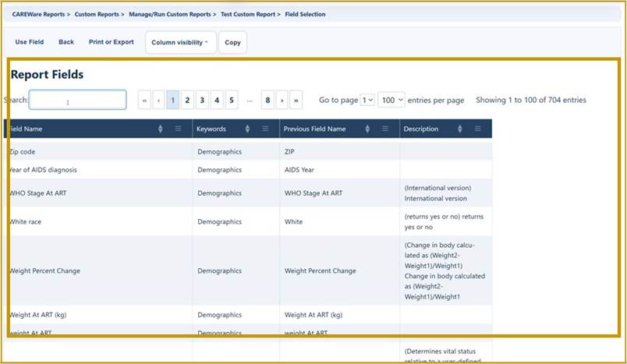The height and width of the screenshot is (364, 627).
Task: Click the Change in body calculated description
Action: tap(445, 271)
